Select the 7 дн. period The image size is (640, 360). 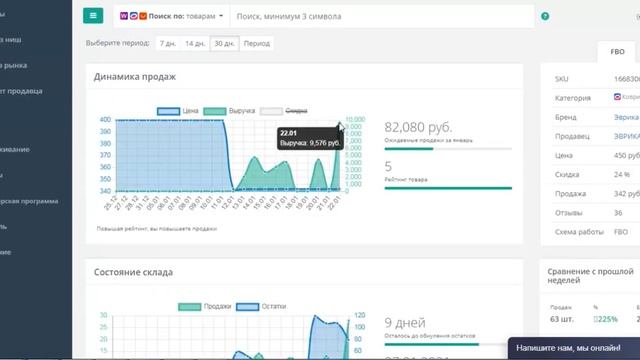[168, 43]
